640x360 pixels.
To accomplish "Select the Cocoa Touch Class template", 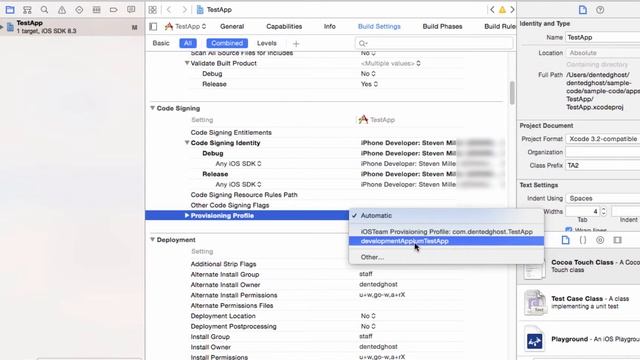I will tap(580, 267).
